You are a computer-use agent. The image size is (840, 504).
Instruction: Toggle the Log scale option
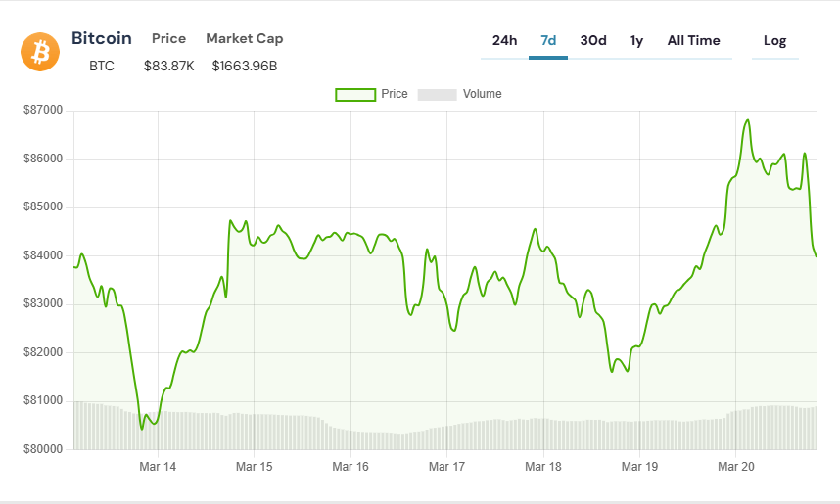pyautogui.click(x=774, y=41)
